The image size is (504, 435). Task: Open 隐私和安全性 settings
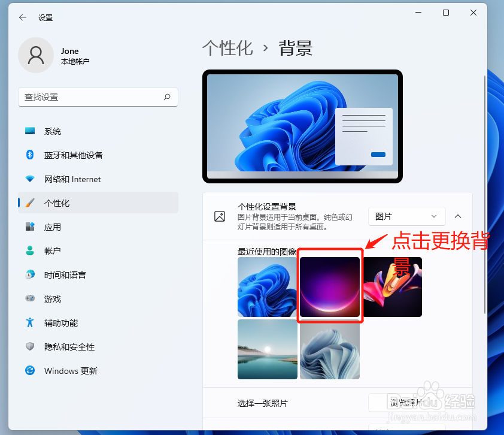pos(98,346)
